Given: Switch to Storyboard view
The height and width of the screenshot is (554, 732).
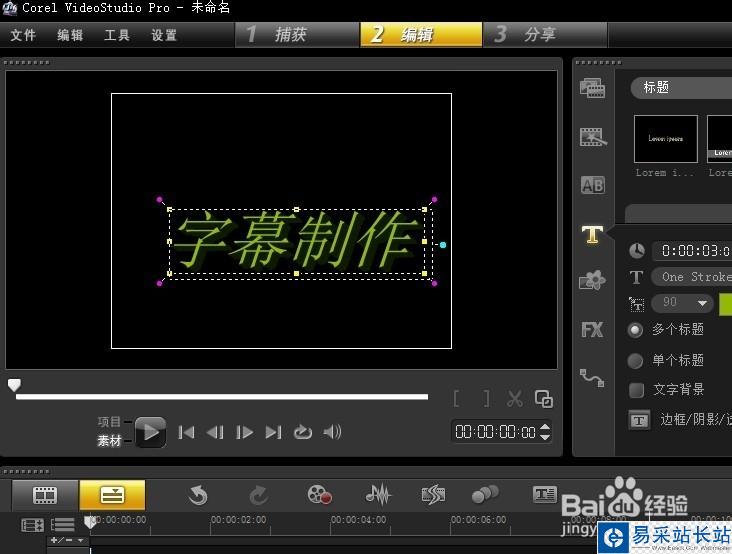Looking at the screenshot, I should point(45,495).
